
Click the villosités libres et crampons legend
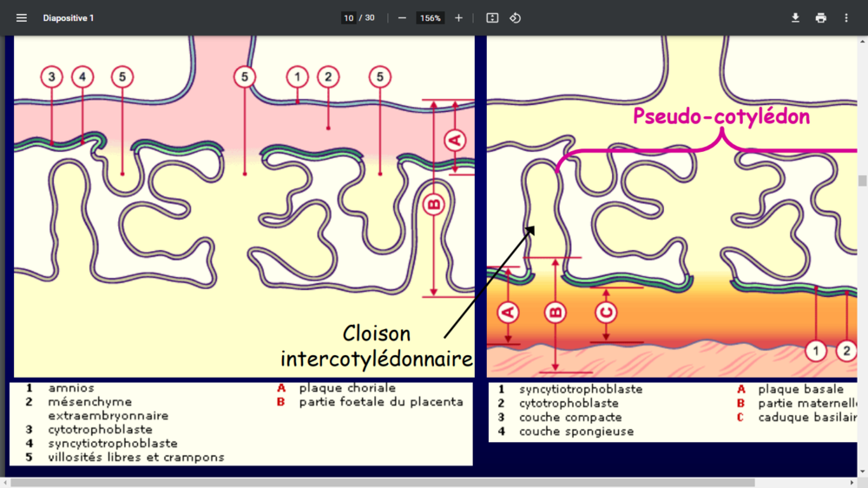pyautogui.click(x=136, y=457)
